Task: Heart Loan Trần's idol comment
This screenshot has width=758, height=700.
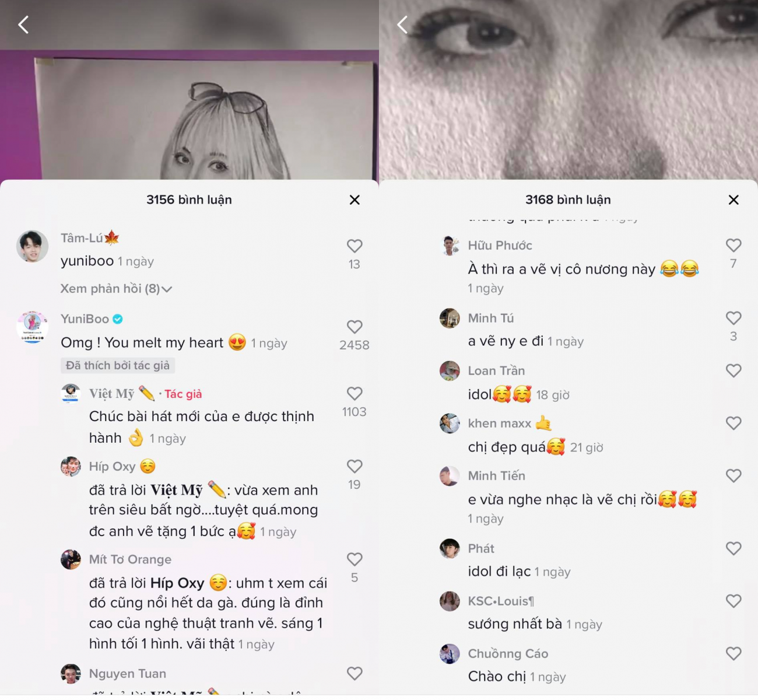Action: click(x=734, y=371)
